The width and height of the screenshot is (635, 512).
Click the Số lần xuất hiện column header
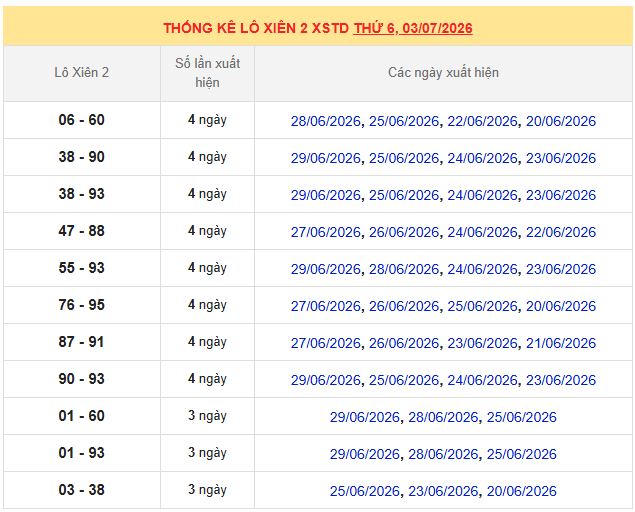(207, 73)
